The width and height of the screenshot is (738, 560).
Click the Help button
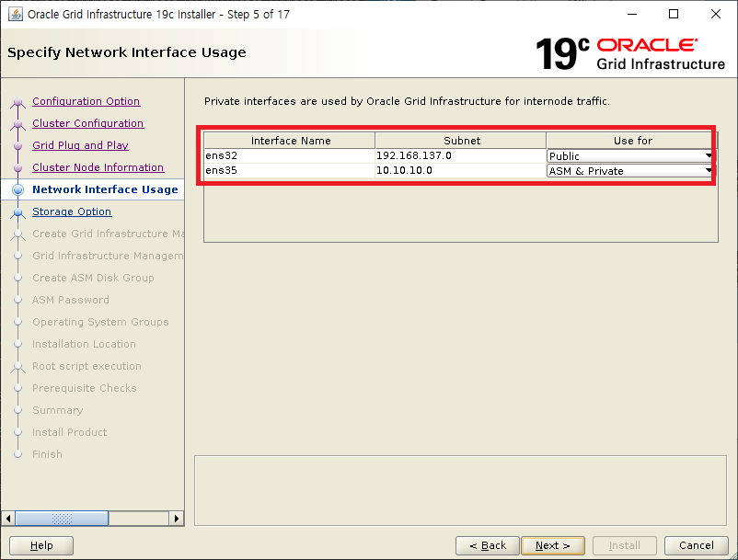41,545
